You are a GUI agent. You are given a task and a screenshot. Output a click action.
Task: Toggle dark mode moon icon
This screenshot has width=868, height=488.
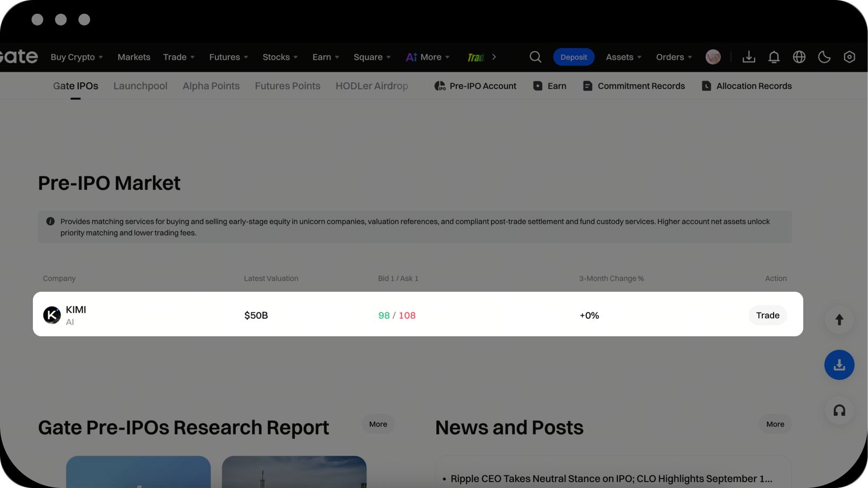tap(824, 57)
